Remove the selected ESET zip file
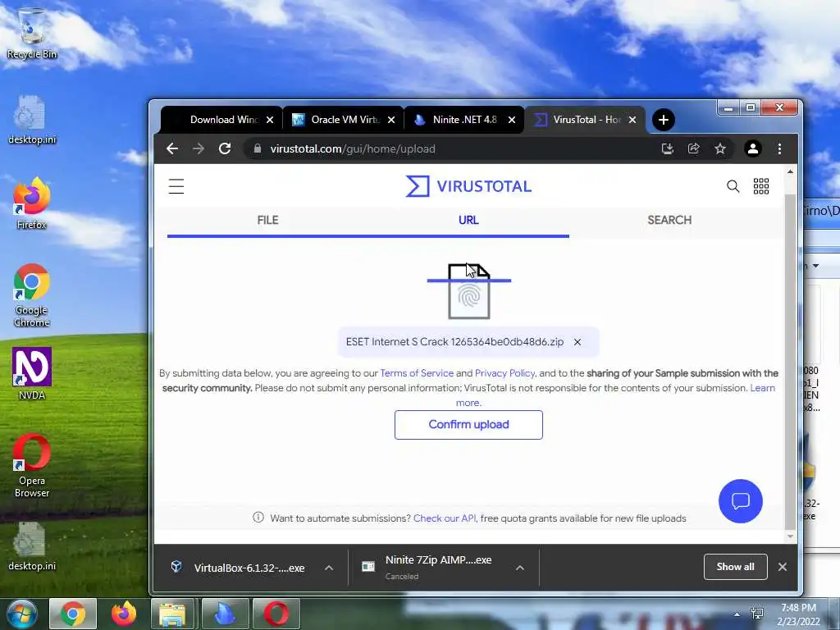The image size is (840, 630). [577, 342]
